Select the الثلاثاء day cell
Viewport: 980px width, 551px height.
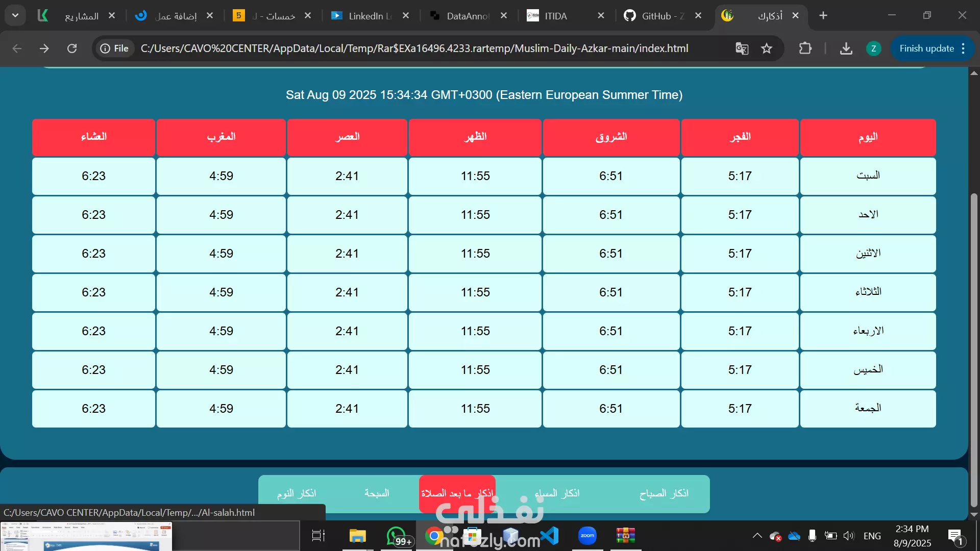tap(868, 292)
